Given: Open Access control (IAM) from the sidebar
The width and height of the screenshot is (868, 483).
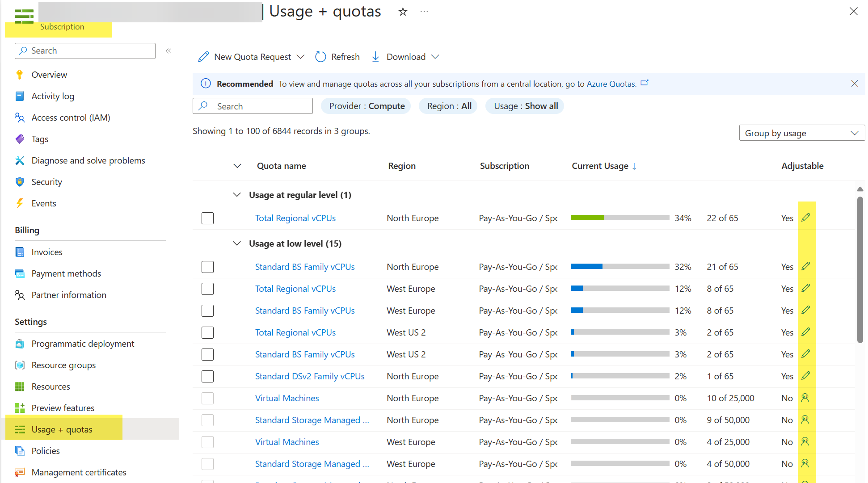Looking at the screenshot, I should click(71, 117).
